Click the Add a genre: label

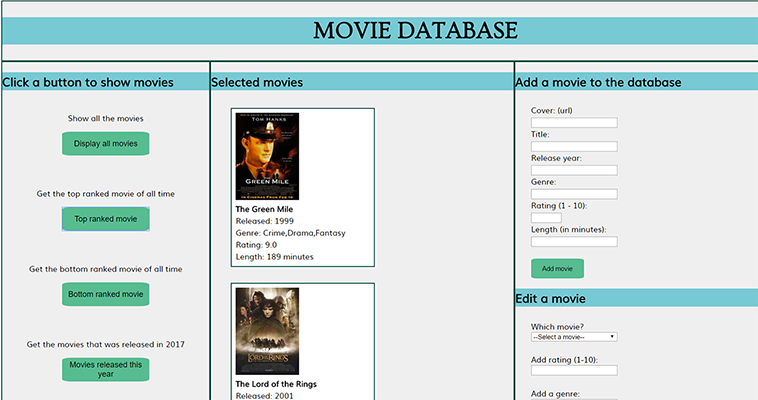[x=555, y=394]
